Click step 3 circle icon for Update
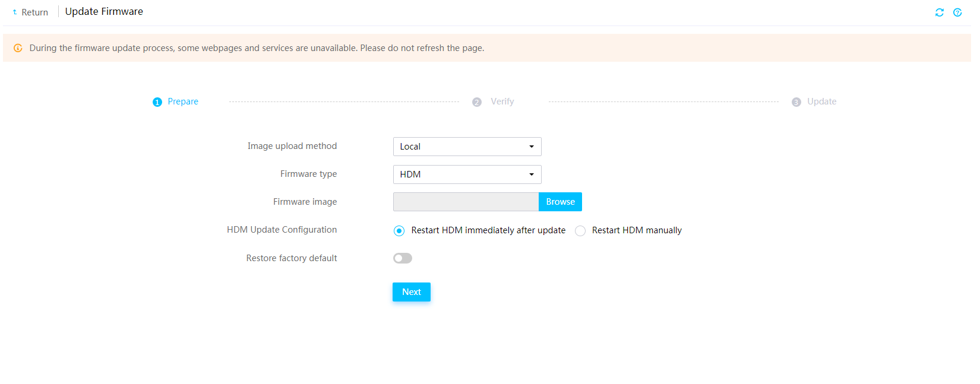The height and width of the screenshot is (384, 980). [x=796, y=102]
